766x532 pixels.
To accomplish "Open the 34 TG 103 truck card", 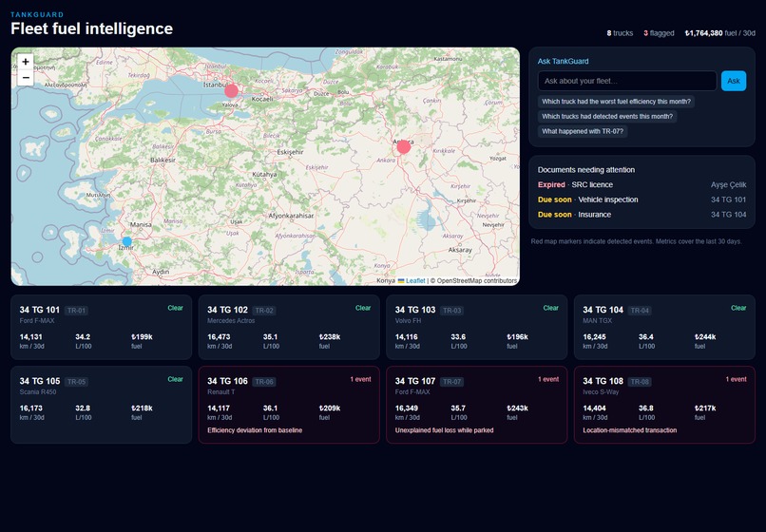I will coord(477,328).
